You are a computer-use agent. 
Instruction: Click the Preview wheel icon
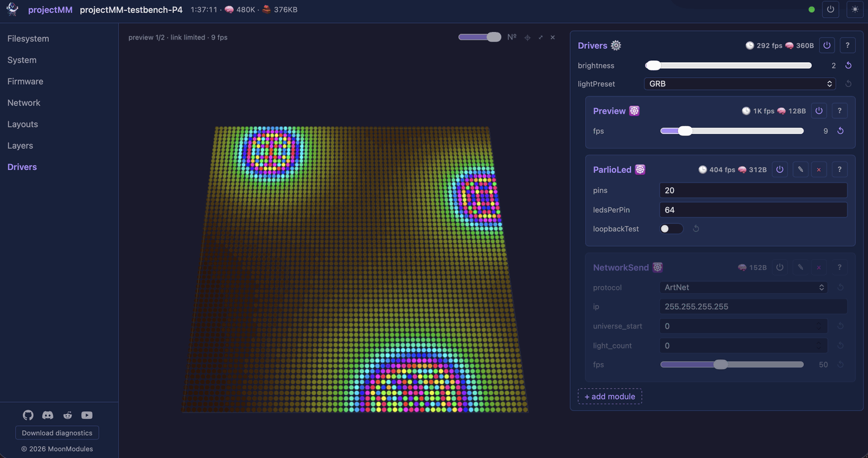(634, 111)
